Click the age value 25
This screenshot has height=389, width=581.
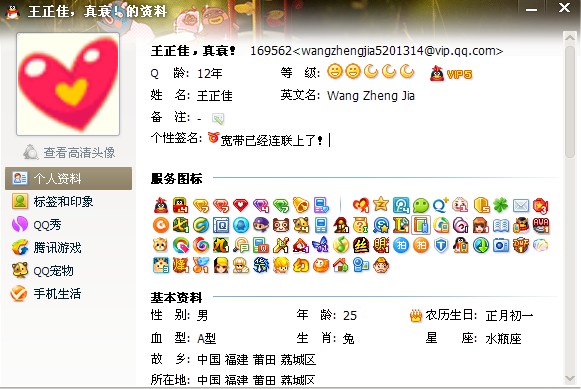pyautogui.click(x=350, y=316)
